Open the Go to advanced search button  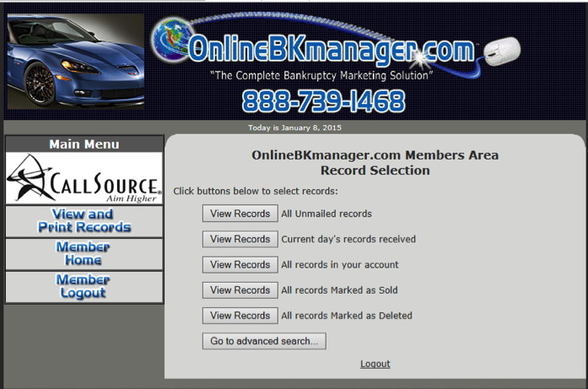[x=264, y=341]
